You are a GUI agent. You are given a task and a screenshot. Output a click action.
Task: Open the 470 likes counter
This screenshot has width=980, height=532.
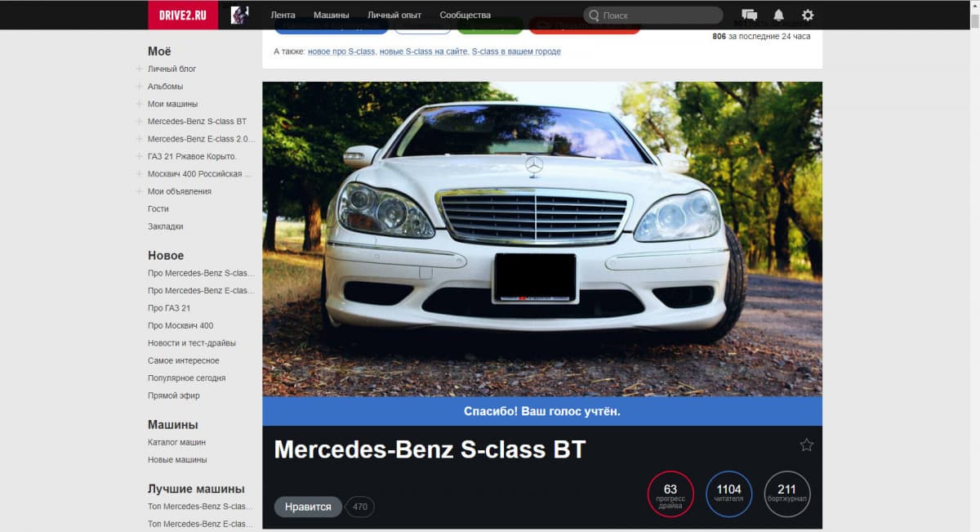pos(360,507)
